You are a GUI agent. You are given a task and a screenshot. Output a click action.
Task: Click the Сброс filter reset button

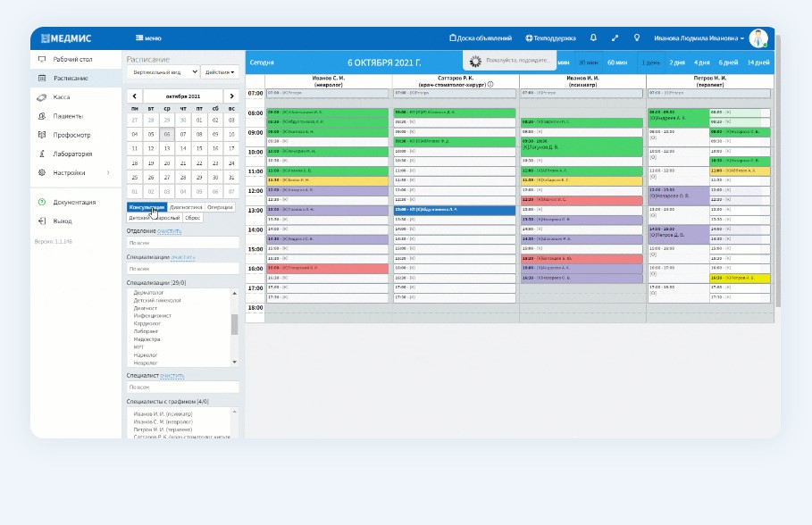(193, 218)
